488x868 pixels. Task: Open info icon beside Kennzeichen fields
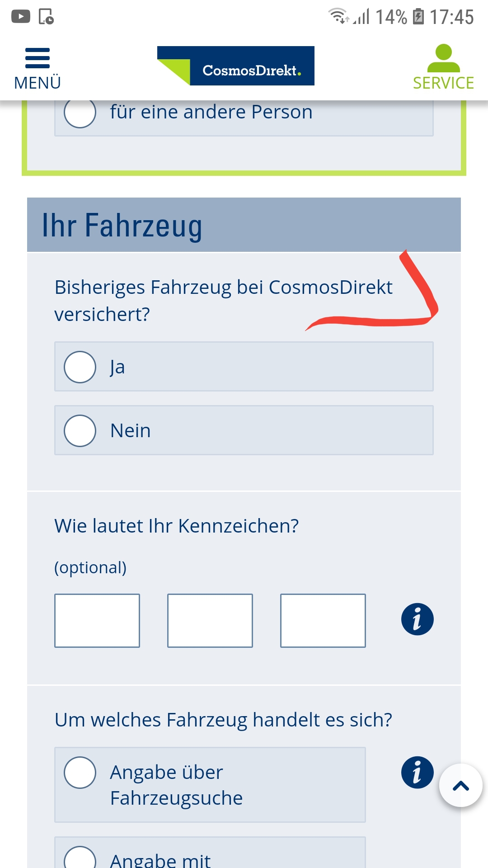click(x=417, y=619)
